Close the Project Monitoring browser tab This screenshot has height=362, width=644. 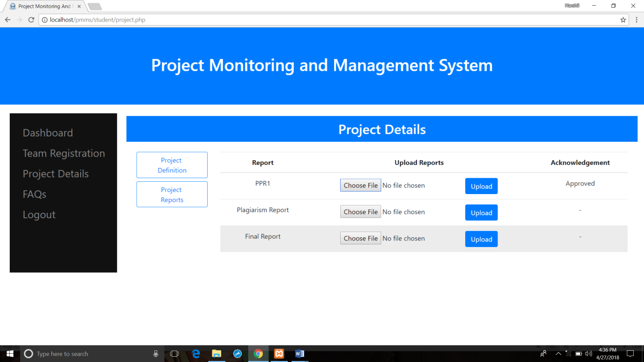click(79, 6)
